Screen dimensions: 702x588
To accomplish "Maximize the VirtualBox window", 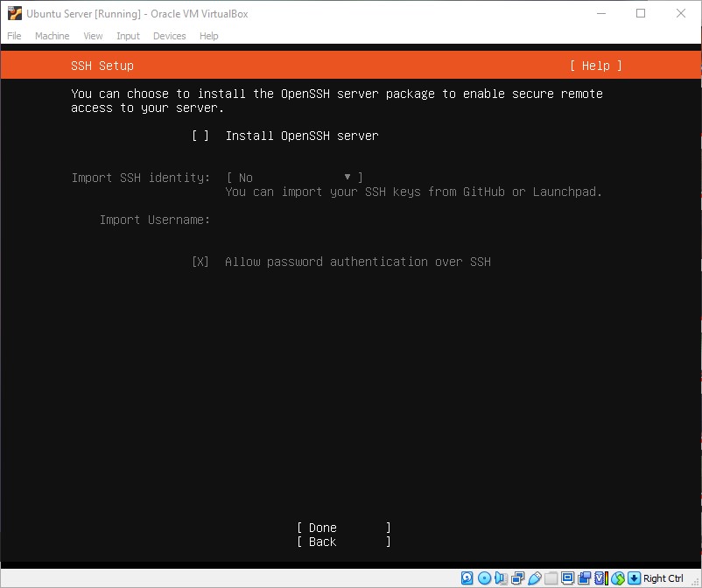I will click(x=641, y=13).
